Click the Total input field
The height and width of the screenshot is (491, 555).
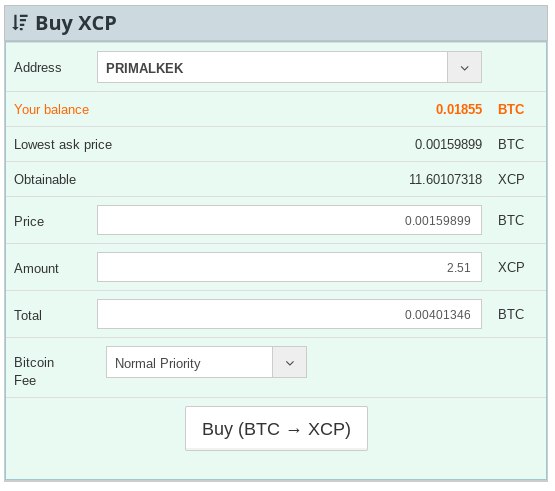290,315
